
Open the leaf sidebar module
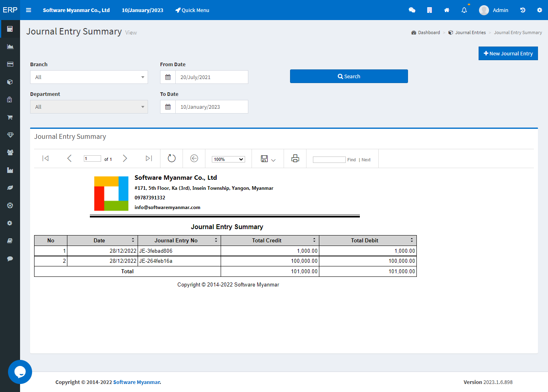click(10, 188)
